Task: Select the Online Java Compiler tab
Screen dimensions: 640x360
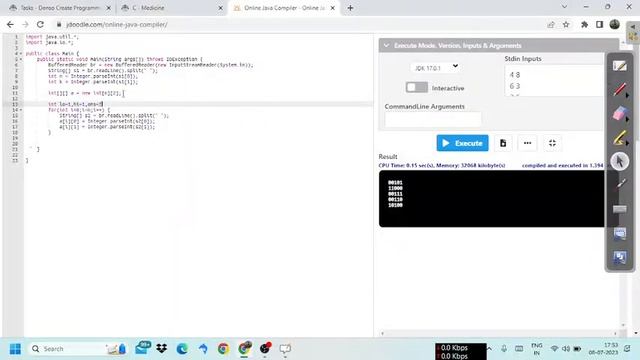Action: 284,8
